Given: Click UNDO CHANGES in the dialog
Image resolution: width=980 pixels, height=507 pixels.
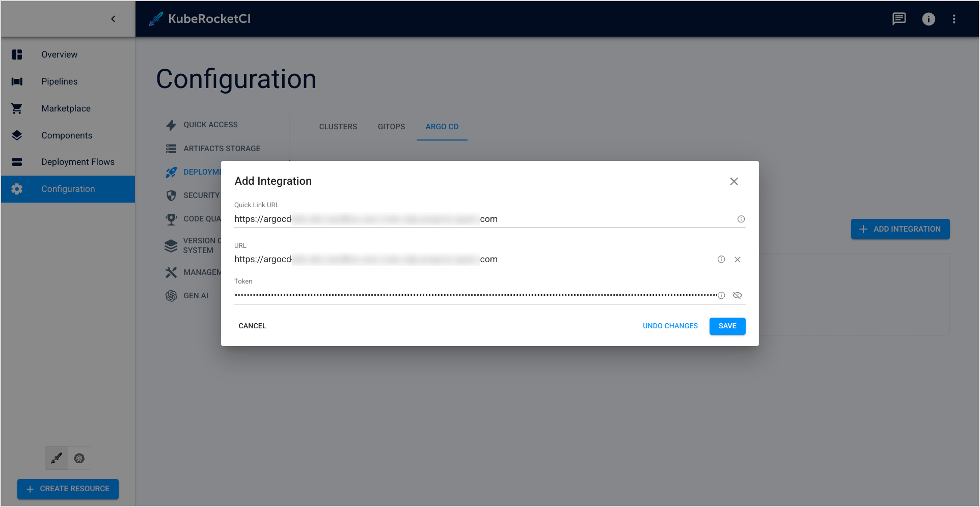Looking at the screenshot, I should point(670,326).
